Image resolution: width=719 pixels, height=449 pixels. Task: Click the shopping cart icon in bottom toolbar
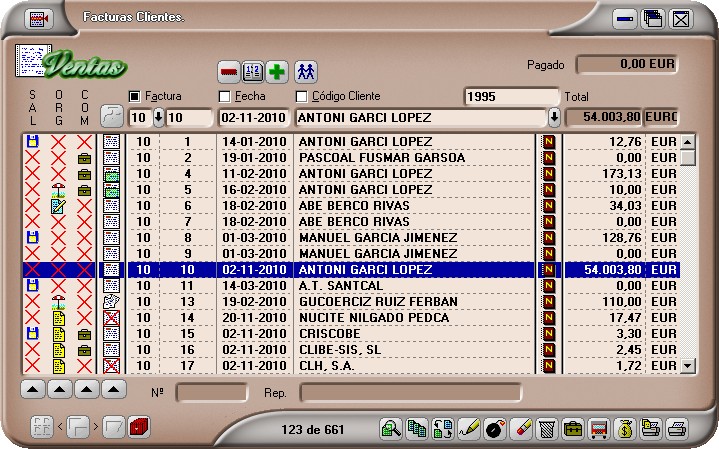[598, 429]
